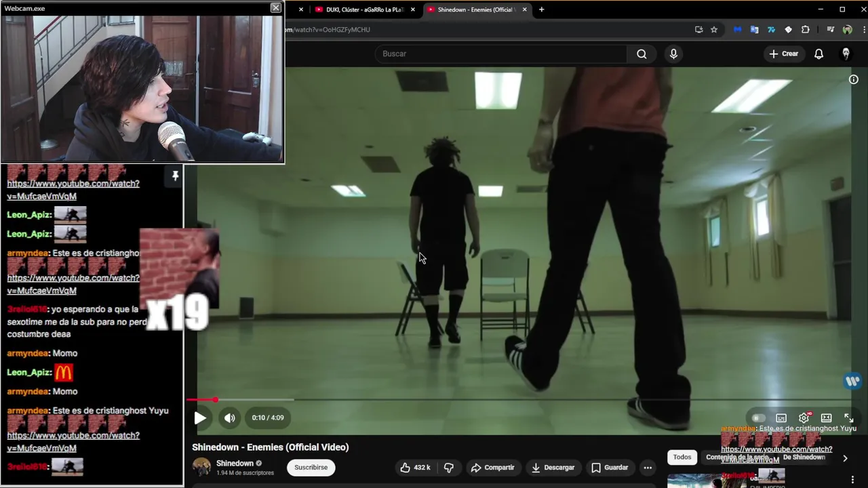Close the DUKI, Clúster tab
868x488 pixels.
[x=412, y=9]
